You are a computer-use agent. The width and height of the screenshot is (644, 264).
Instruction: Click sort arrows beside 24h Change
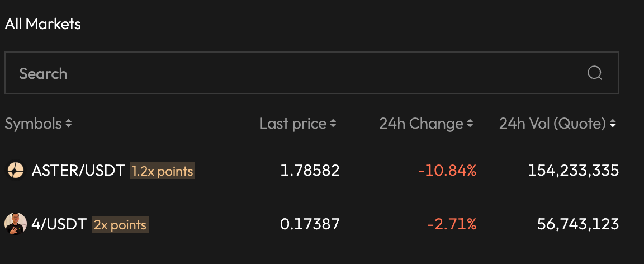470,124
